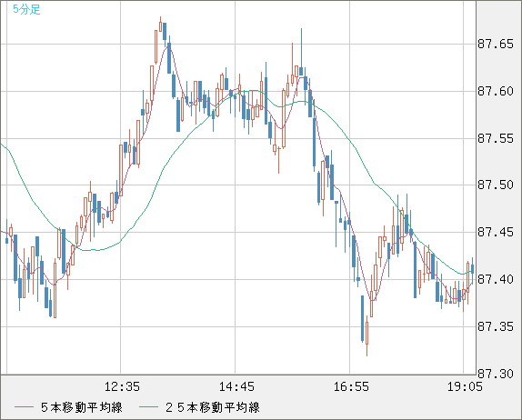Click the 5分足 chart label
522x420 pixels.
click(26, 9)
